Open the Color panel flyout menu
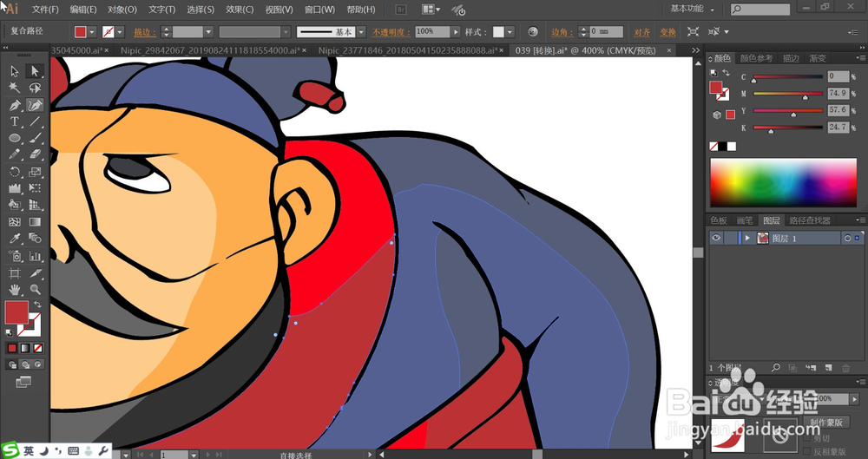Viewport: 868px width, 459px height. pyautogui.click(x=861, y=57)
